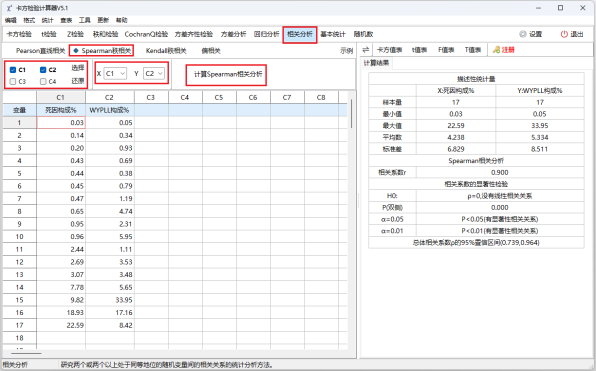Select the cell with value 17.16
Viewport: 596px width, 371px height.
coord(110,313)
